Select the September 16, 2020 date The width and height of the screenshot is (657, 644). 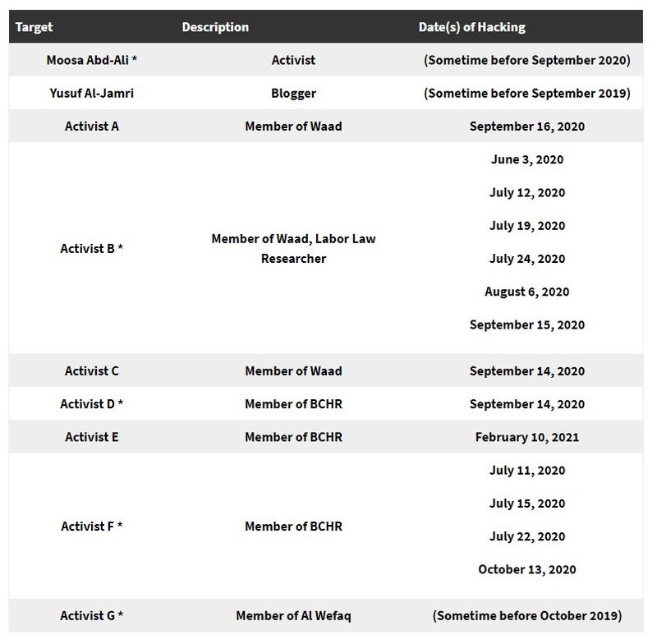[x=526, y=126]
